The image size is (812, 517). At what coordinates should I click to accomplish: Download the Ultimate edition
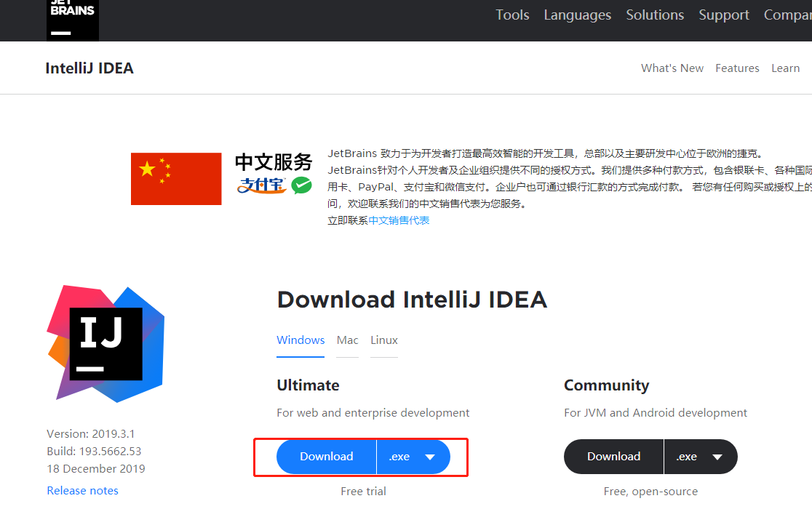click(x=326, y=457)
